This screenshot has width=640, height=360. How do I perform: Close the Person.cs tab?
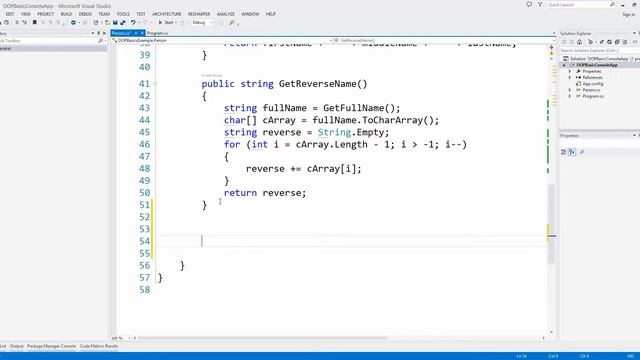pyautogui.click(x=142, y=33)
